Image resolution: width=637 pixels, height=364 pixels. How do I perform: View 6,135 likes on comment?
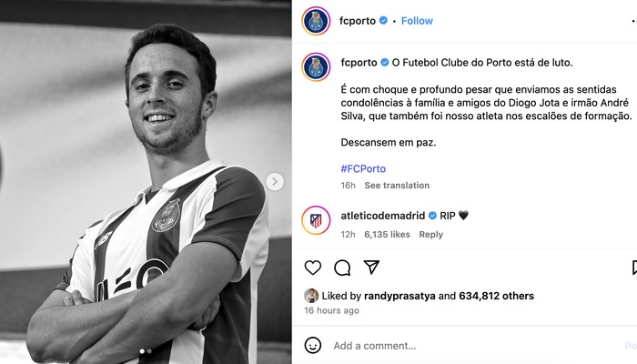point(387,235)
